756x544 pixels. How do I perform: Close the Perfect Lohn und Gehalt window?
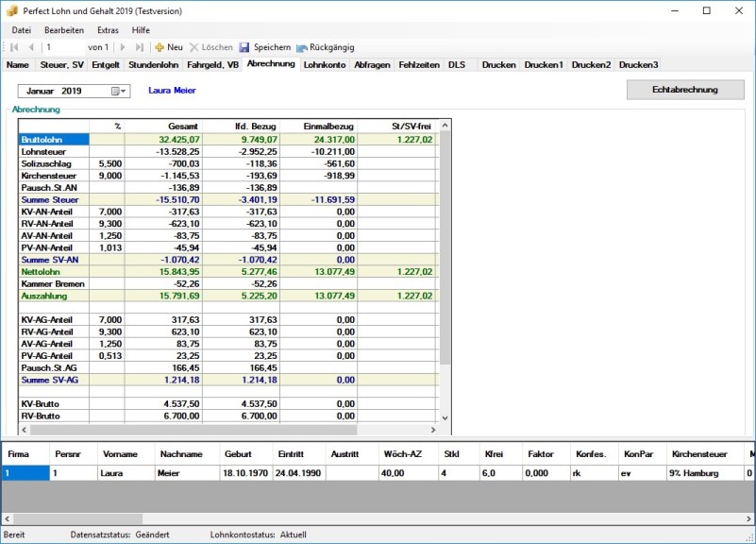pos(739,10)
